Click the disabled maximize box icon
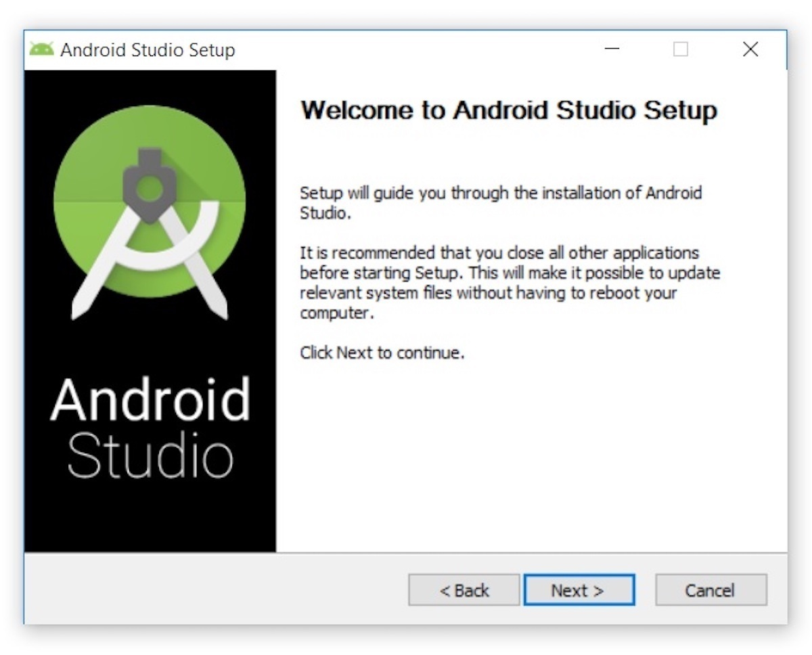Image resolution: width=812 pixels, height=655 pixels. pyautogui.click(x=681, y=49)
